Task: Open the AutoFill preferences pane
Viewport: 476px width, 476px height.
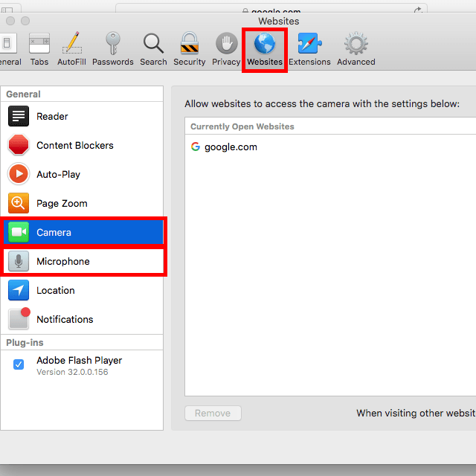Action: click(71, 49)
